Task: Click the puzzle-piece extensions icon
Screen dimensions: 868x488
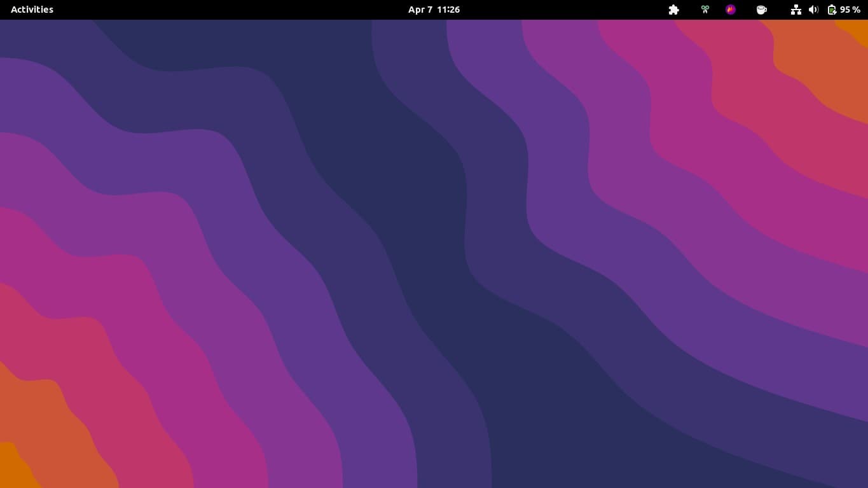Action: [x=674, y=10]
